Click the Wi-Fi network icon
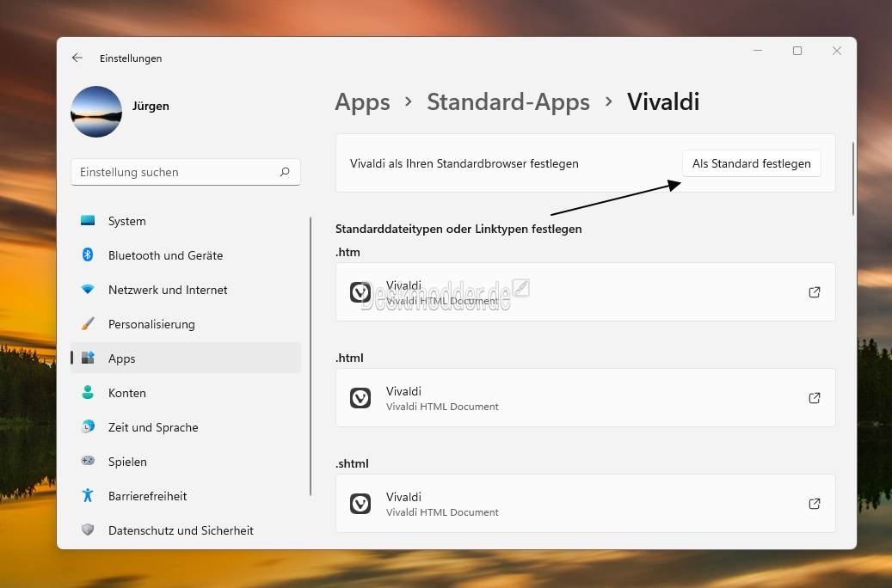 coord(88,290)
